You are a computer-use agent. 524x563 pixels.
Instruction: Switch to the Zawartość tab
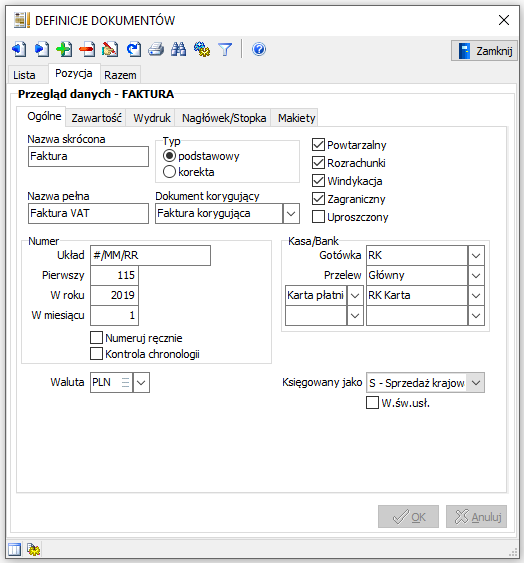coord(96,118)
